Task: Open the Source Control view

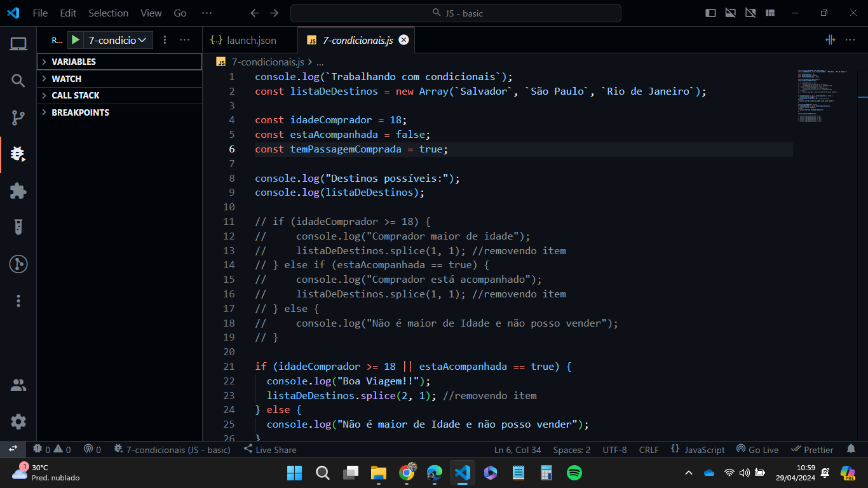Action: [x=18, y=117]
